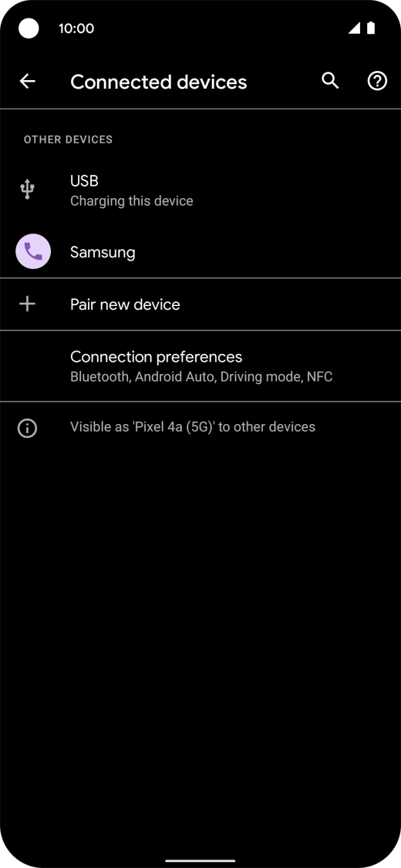Open the search magnifier icon
Screen dimensions: 401x868
click(330, 81)
